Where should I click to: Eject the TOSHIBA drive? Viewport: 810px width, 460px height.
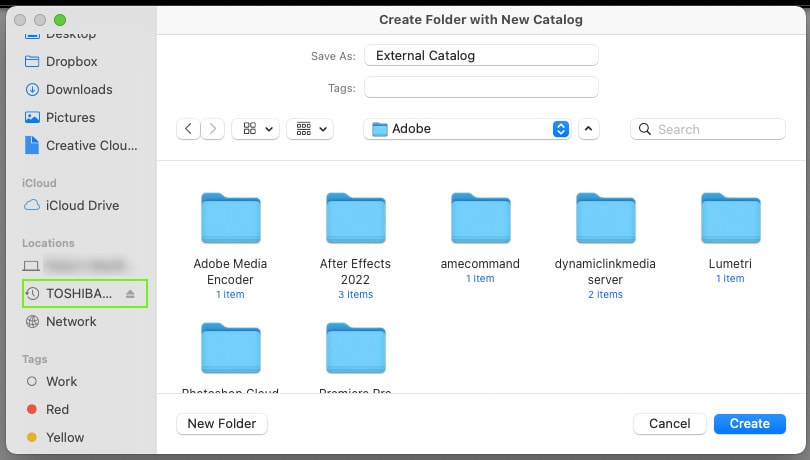[x=130, y=294]
